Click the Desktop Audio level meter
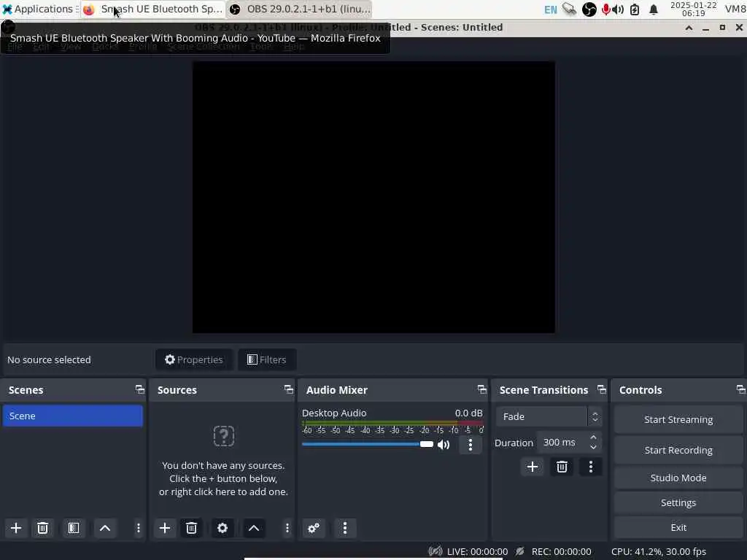This screenshot has height=560, width=747. coord(392,422)
